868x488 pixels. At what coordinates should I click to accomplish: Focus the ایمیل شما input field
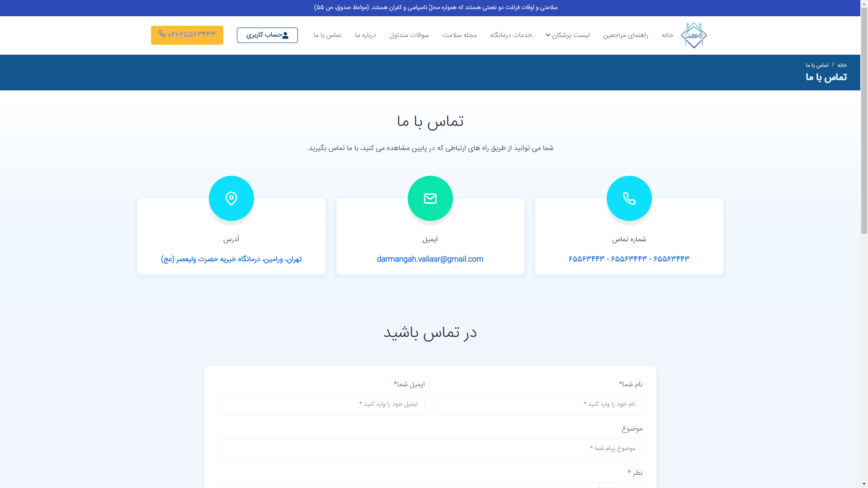point(321,404)
